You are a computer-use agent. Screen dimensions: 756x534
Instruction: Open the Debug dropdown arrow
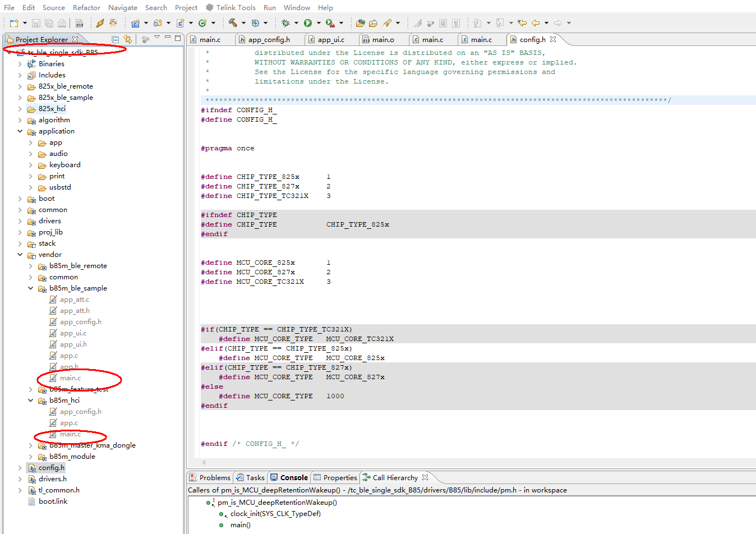pos(296,23)
